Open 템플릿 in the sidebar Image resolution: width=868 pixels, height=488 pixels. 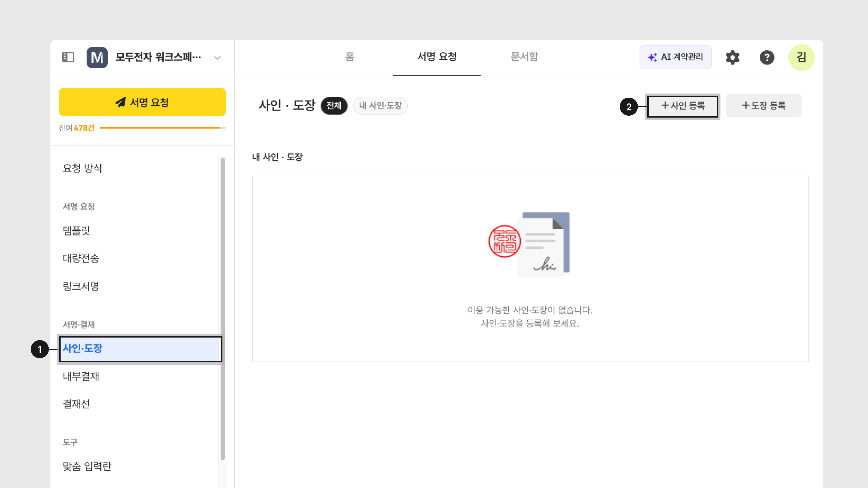coord(76,230)
